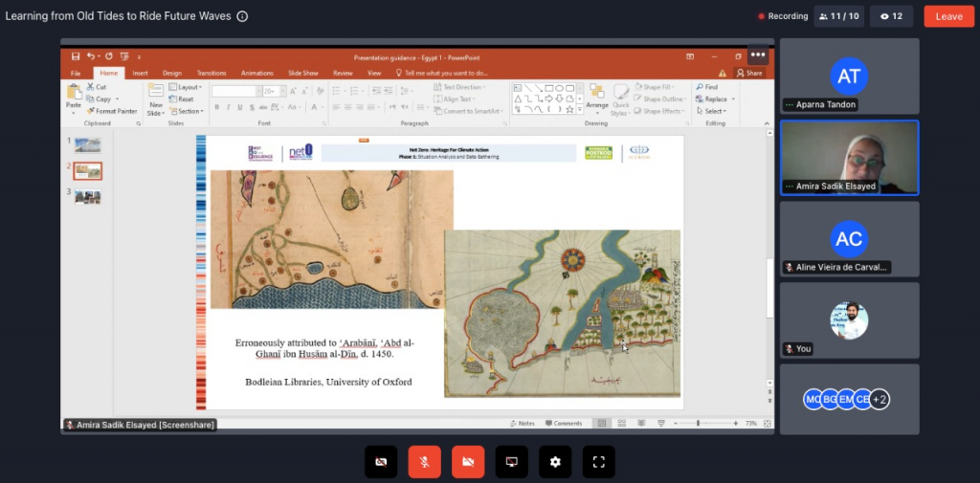Select Aline Vieira de Carvalho's participant tile
The height and width of the screenshot is (483, 980).
(x=850, y=239)
